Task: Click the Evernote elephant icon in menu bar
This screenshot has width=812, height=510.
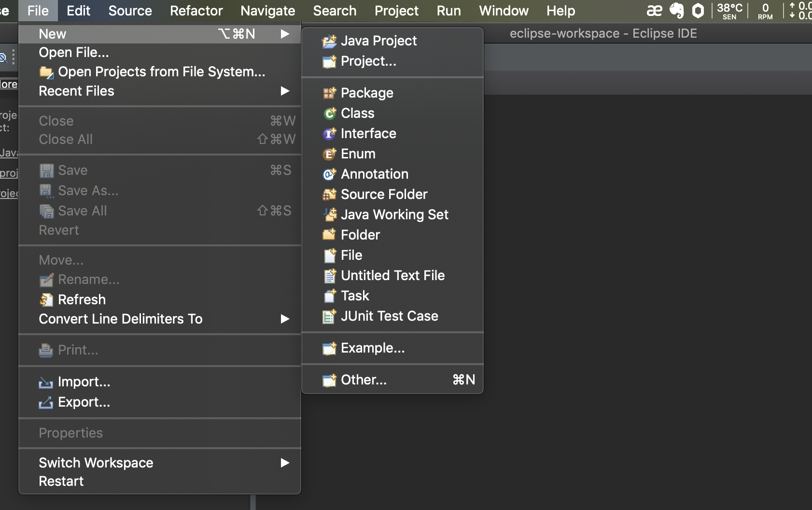Action: coord(677,10)
